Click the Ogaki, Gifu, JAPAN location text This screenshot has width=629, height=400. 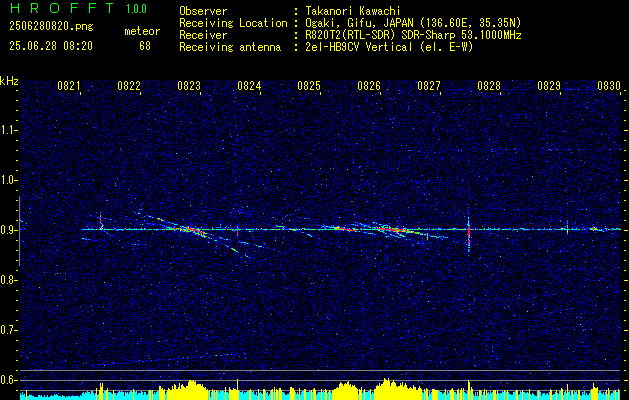(413, 23)
